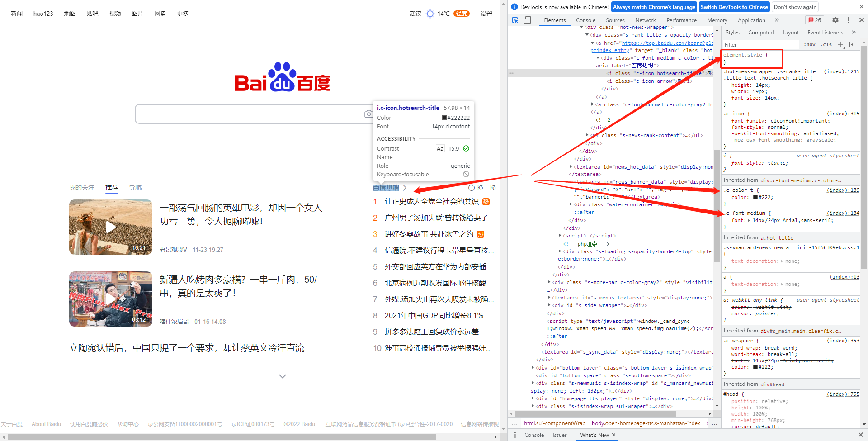Click Switch DevTools to Chinese button
The width and height of the screenshot is (868, 441).
(x=735, y=7)
